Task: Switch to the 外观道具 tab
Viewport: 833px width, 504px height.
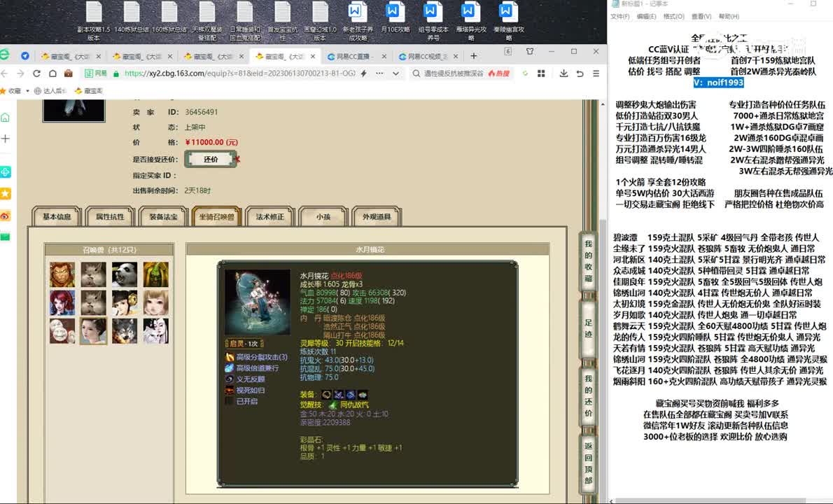Action: (x=377, y=217)
